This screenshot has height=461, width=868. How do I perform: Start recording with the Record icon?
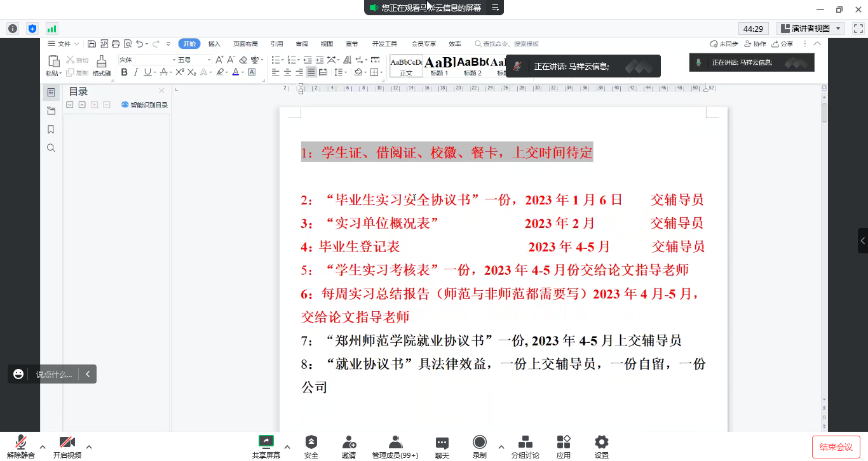480,443
